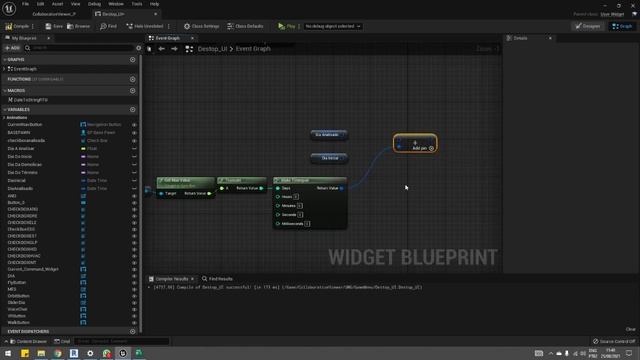
Task: Switch to Compiler Results tab
Action: point(171,279)
